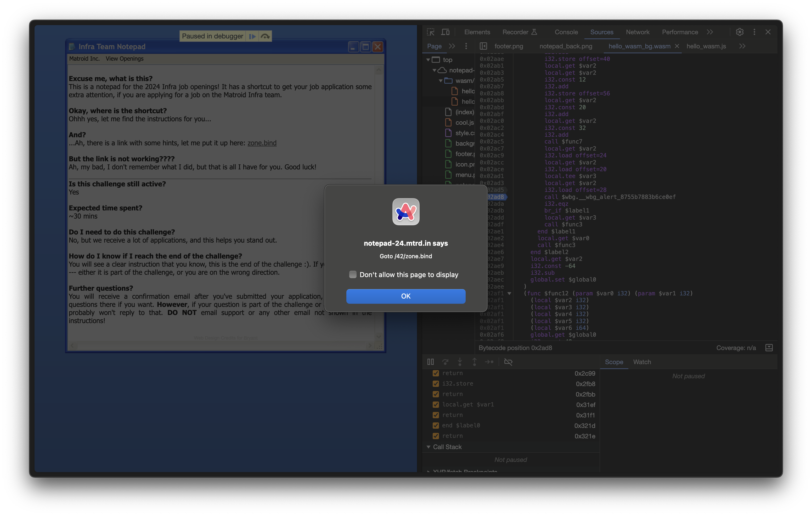
Task: Toggle the navigator sidebar panel icon
Action: tap(483, 46)
